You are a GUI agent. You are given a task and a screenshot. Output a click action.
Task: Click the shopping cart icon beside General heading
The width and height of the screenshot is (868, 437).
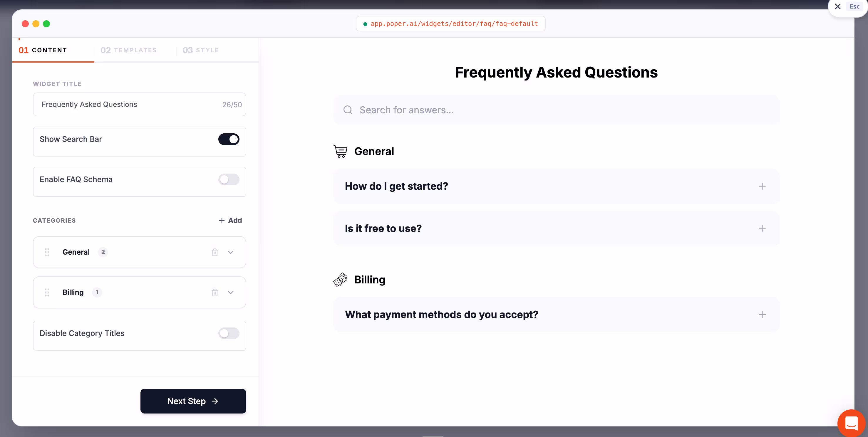coord(340,151)
